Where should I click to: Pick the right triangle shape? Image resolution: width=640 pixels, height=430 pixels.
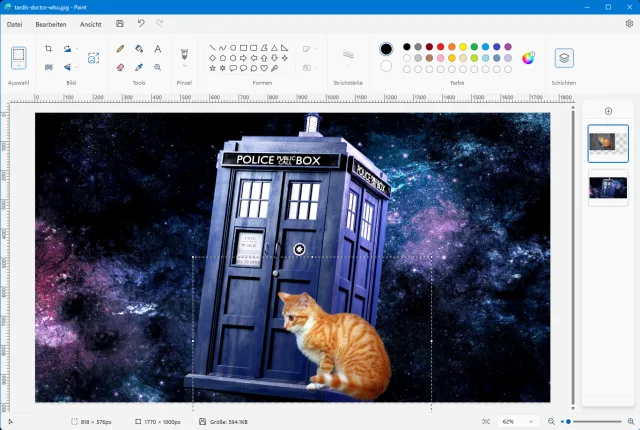pos(284,48)
